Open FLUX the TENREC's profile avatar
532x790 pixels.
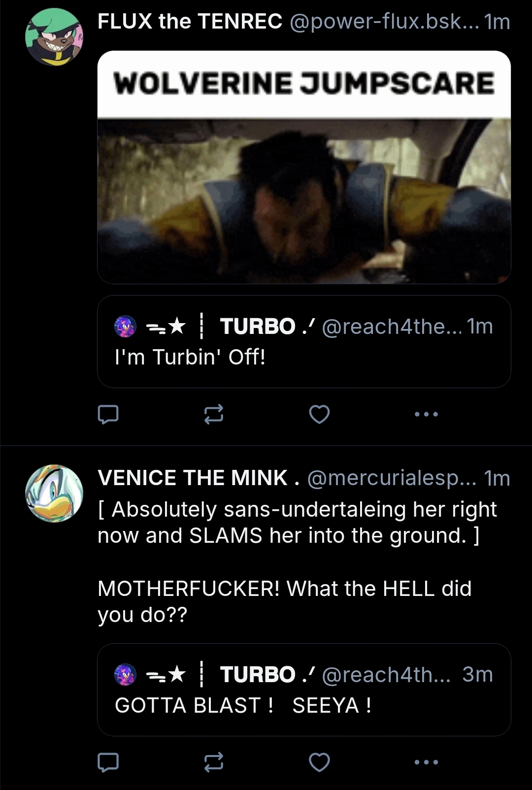(x=54, y=37)
